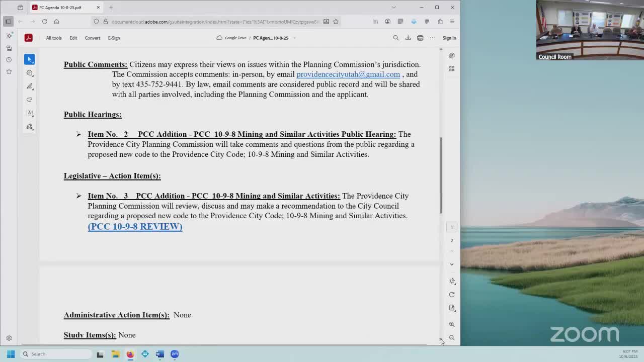The image size is (644, 362).
Task: Choose the add comment tool
Action: click(30, 73)
